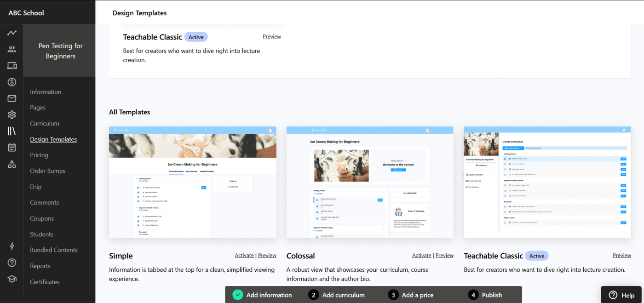
Task: Open the Students section
Action: coord(42,234)
